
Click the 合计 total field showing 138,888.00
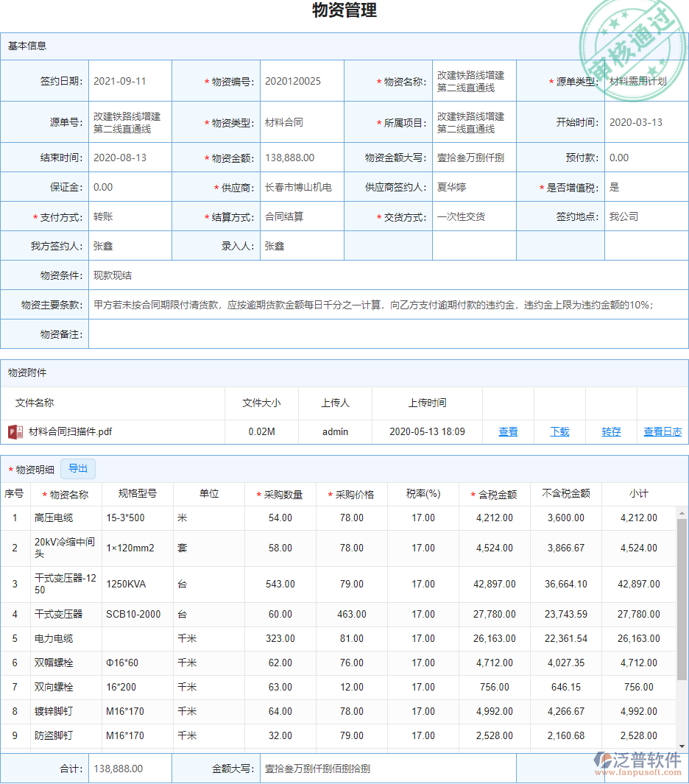pyautogui.click(x=130, y=768)
